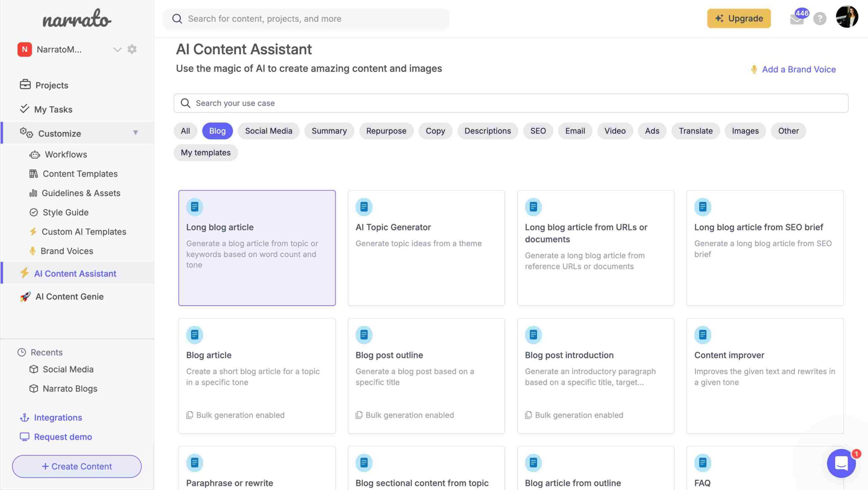Click the Integrations anchor icon
The height and width of the screenshot is (490, 868).
coord(24,418)
